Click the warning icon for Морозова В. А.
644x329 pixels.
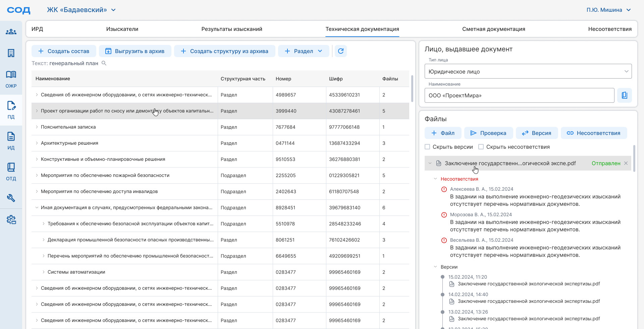click(x=444, y=215)
